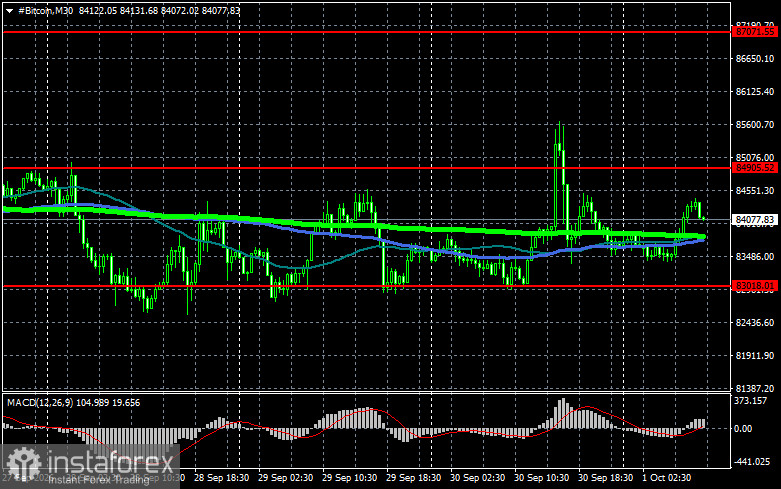Click the 29 Sep 02:30 time label
The height and width of the screenshot is (489, 781).
click(285, 478)
